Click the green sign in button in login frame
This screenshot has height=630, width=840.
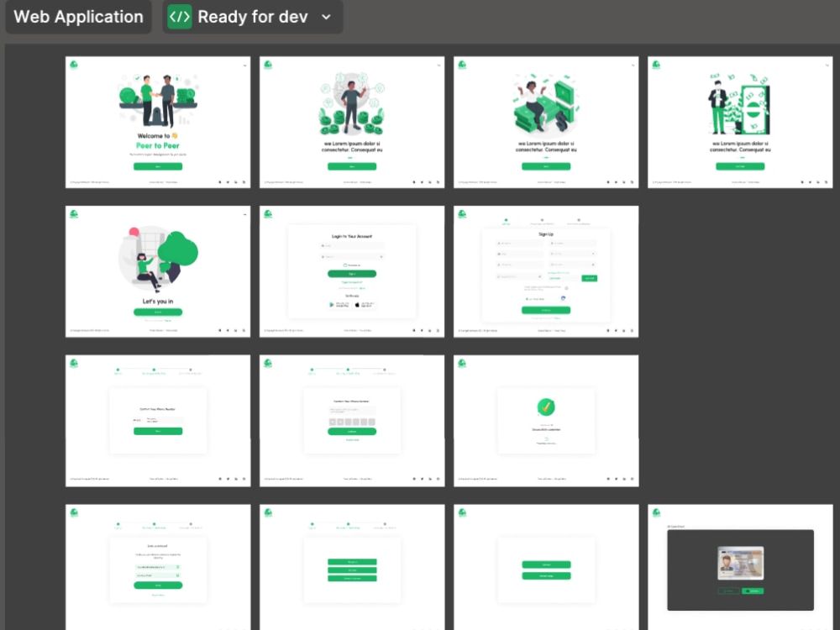pyautogui.click(x=352, y=274)
